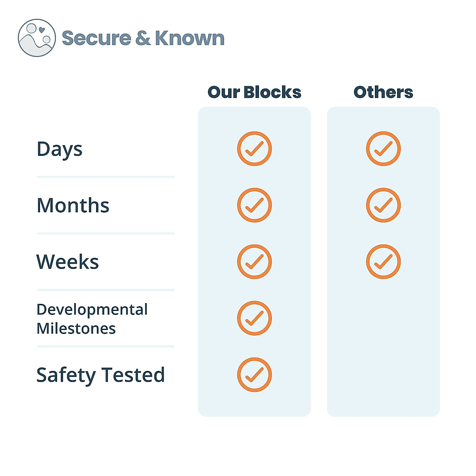Click Our Blocks checkmark for Months
Screen dimensions: 476x476
click(x=254, y=205)
